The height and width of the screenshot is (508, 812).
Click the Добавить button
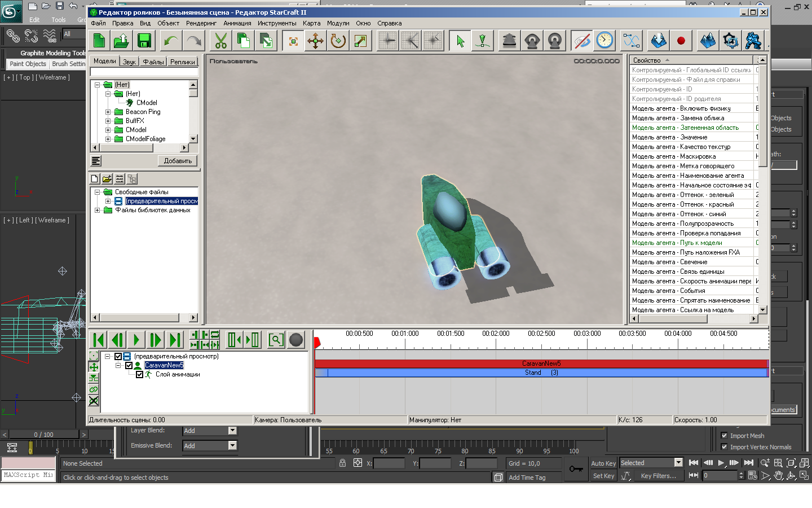pos(178,161)
